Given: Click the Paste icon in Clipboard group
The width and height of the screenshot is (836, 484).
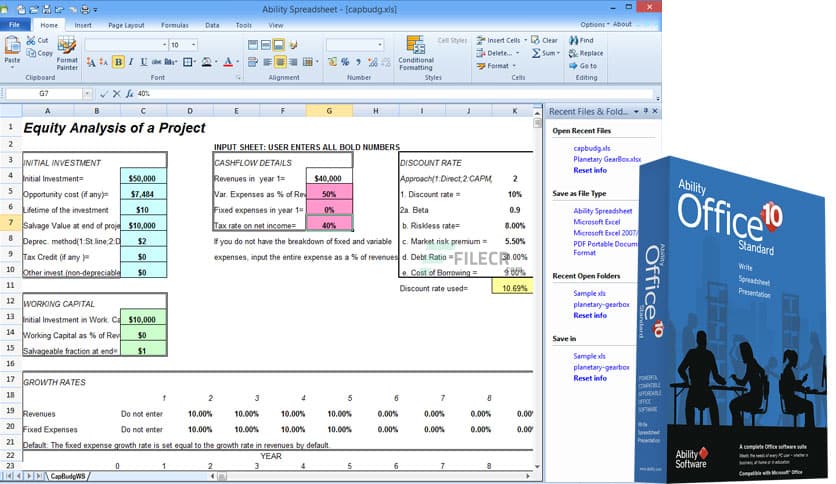Looking at the screenshot, I should tap(12, 46).
